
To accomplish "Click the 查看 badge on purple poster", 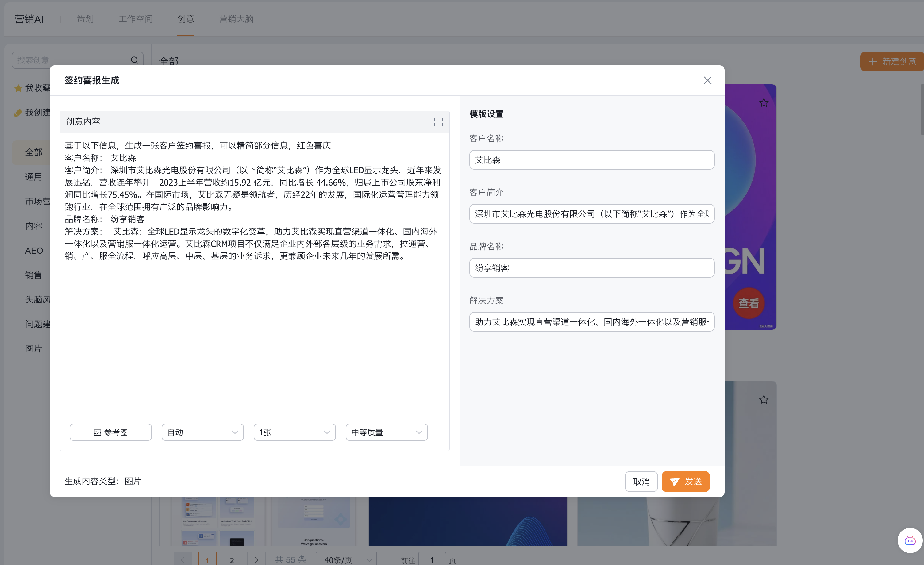I will point(749,303).
